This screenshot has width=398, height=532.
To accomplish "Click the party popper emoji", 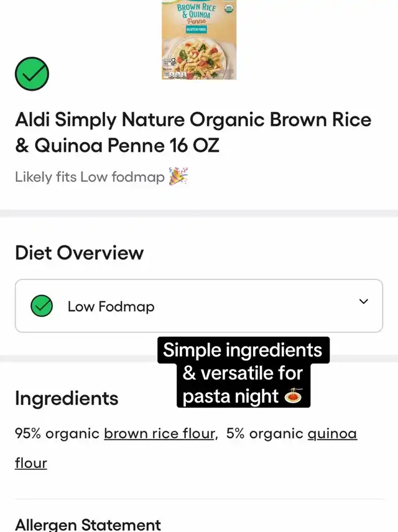I will coord(178,177).
